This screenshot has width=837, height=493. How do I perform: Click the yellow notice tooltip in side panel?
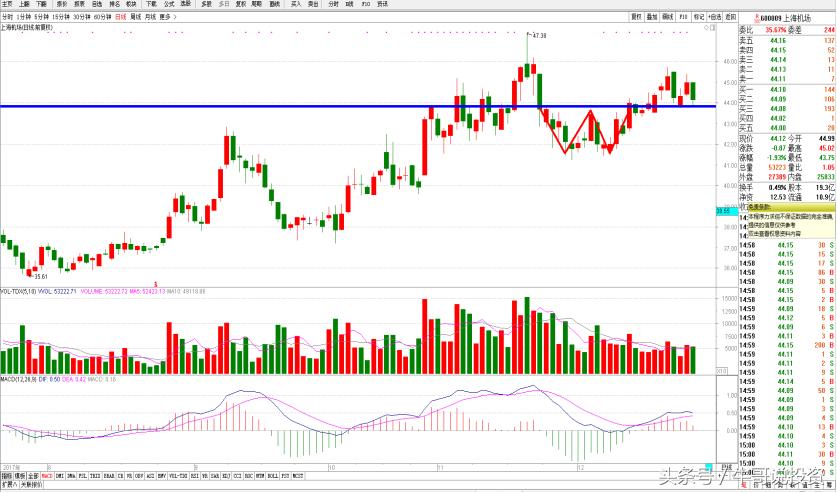(792, 221)
